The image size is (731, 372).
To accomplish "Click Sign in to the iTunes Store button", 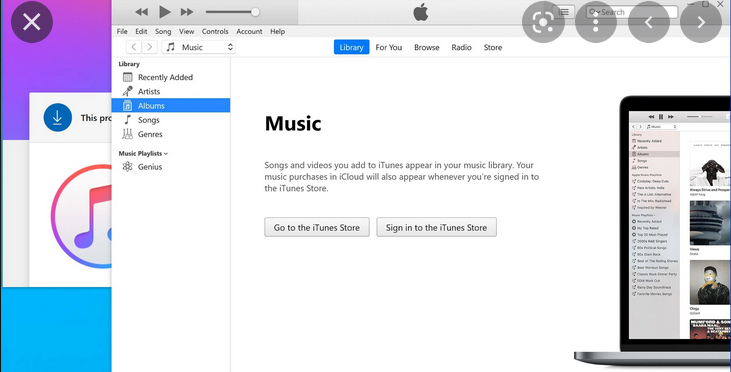I will coord(436,227).
